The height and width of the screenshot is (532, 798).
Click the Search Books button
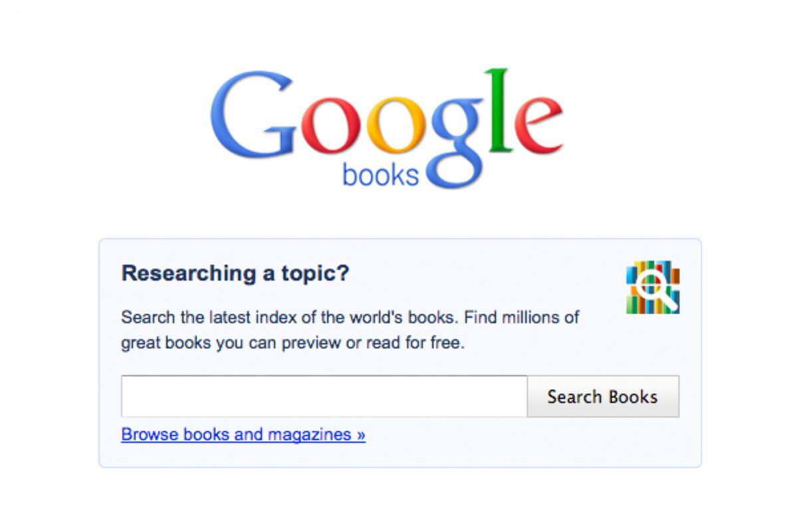(602, 396)
